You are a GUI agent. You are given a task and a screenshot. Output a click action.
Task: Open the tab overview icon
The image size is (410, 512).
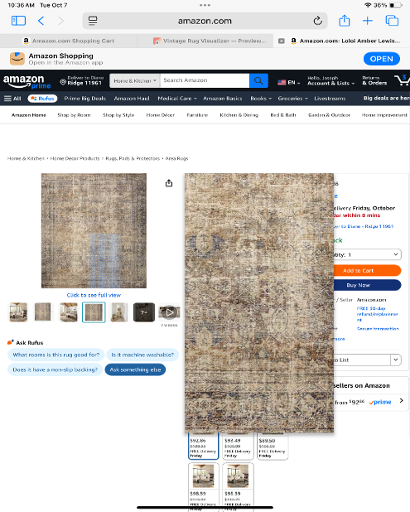(392, 21)
